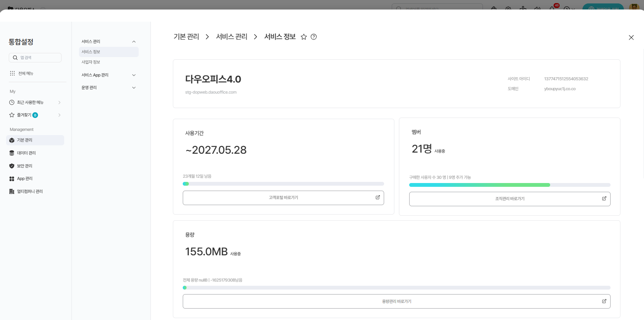
Task: Click 조직관리 바로가기 button
Action: [510, 199]
